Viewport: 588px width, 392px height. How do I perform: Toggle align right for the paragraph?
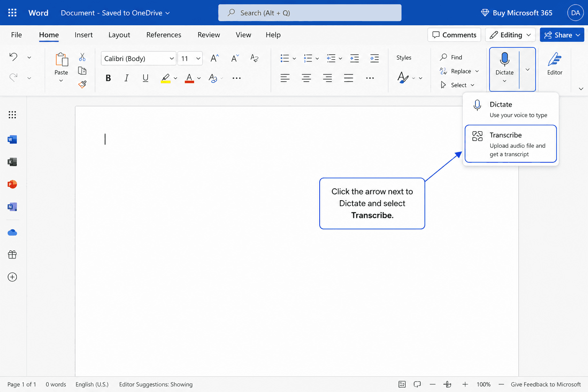pos(327,78)
